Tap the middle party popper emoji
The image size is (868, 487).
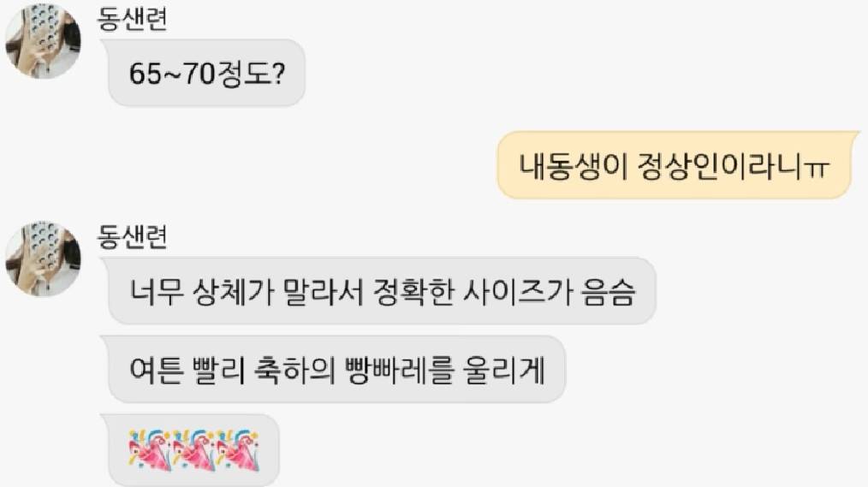(193, 450)
